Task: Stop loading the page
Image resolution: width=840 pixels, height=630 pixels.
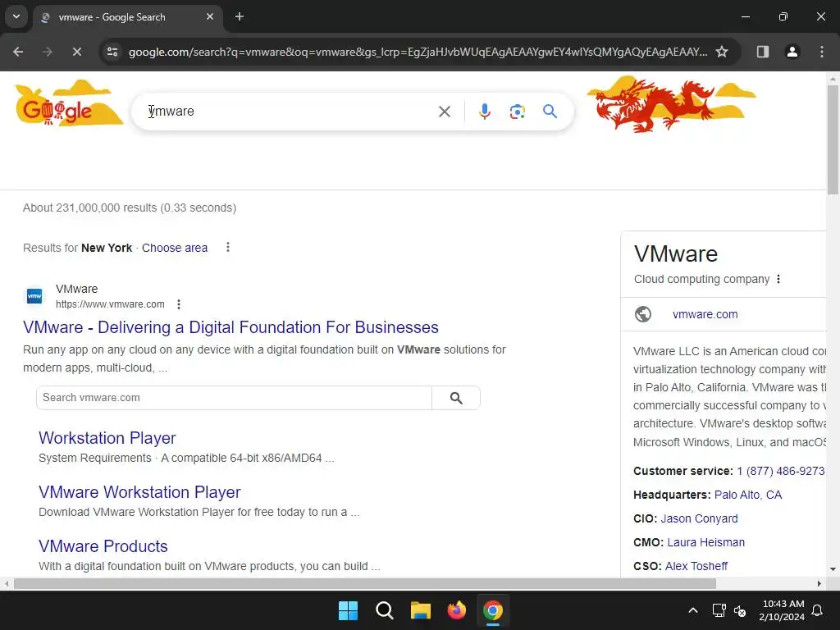Action: (x=76, y=52)
